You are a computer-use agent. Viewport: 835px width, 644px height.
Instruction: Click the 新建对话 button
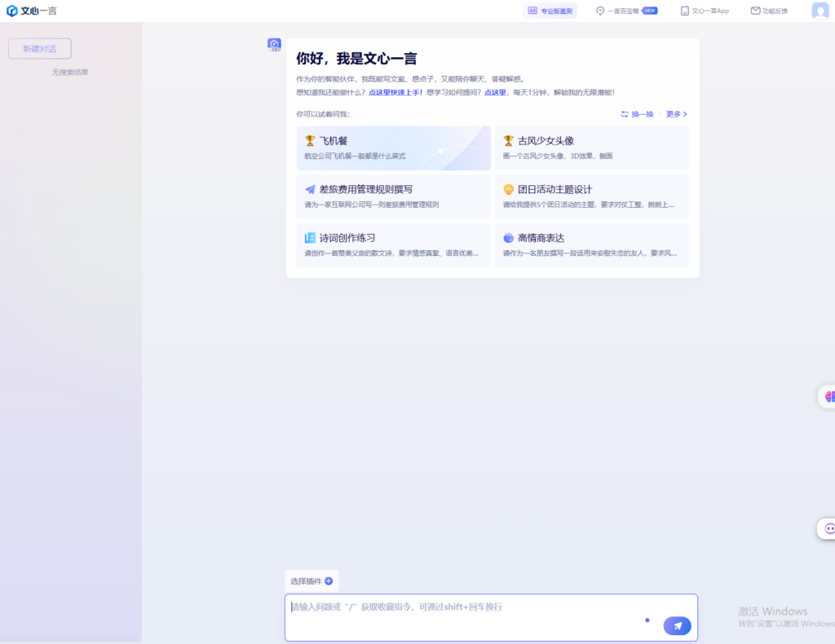pos(40,48)
